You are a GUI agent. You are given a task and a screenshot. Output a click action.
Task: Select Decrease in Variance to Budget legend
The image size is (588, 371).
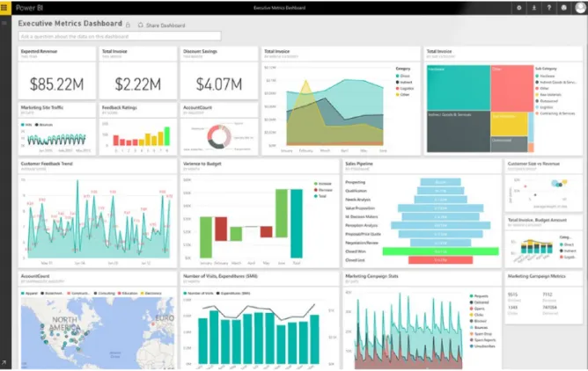point(323,190)
